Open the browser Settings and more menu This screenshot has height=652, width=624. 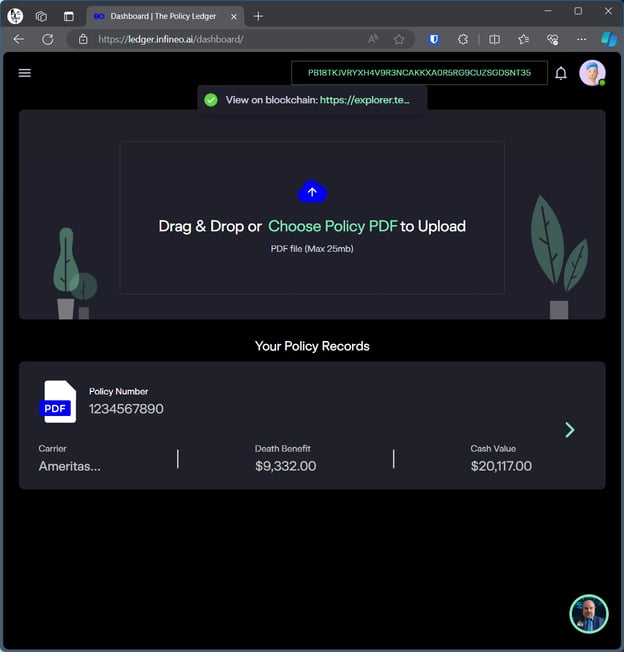point(581,40)
